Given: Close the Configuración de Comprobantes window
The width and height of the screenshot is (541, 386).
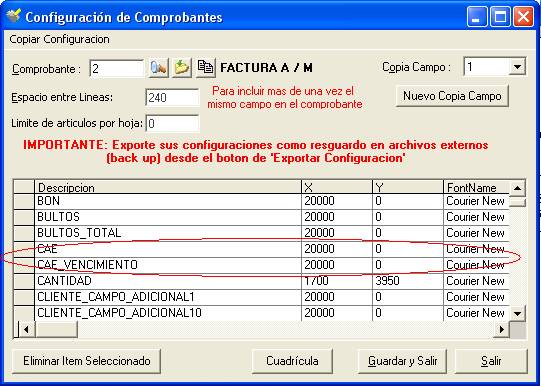Looking at the screenshot, I should pyautogui.click(x=523, y=17).
